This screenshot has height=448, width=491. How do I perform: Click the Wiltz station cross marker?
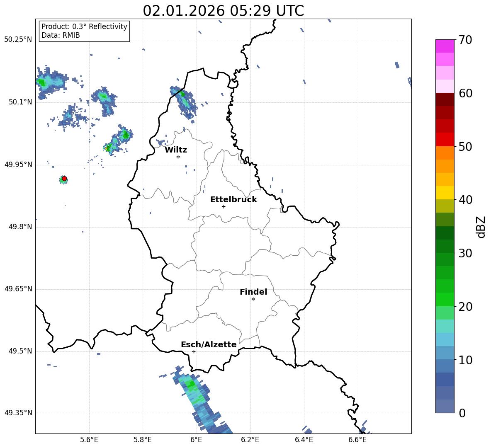coord(178,157)
